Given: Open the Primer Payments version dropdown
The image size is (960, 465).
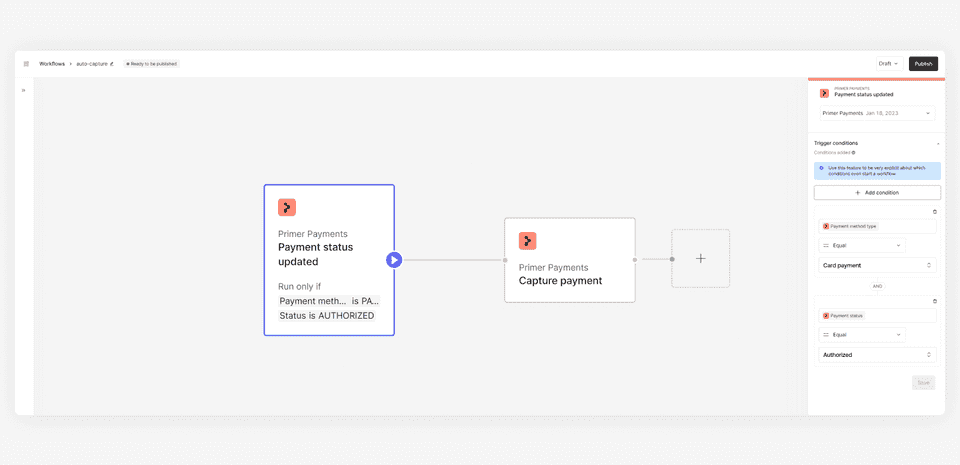Looking at the screenshot, I should click(x=877, y=113).
